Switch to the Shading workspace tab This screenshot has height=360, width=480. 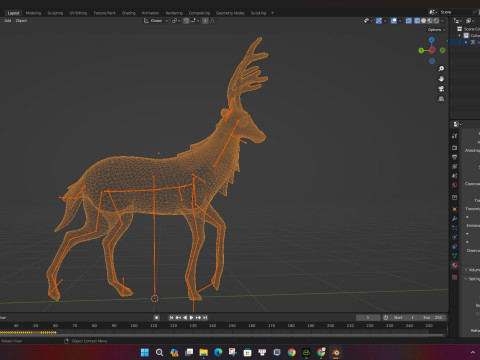(x=129, y=13)
